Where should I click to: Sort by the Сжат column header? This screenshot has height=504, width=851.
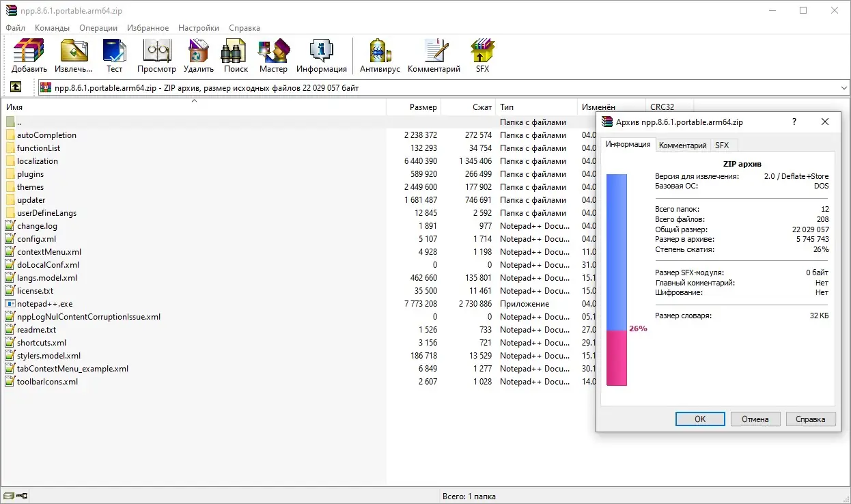click(x=469, y=107)
